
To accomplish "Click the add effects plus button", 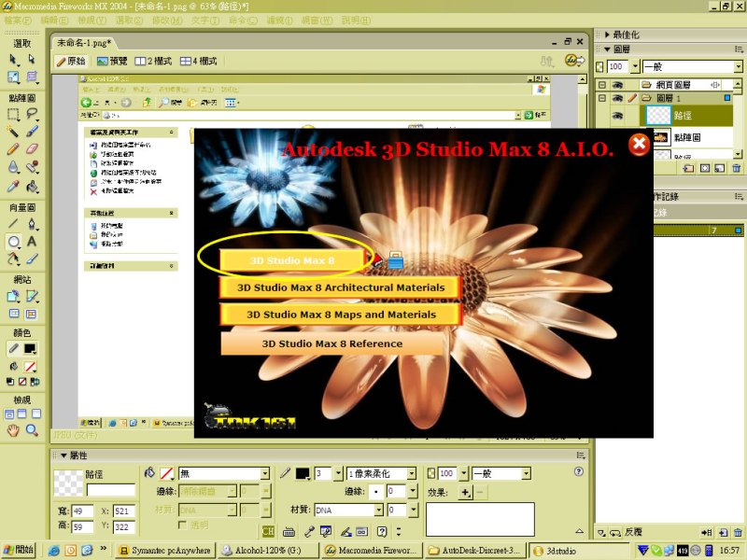I will click(x=465, y=492).
